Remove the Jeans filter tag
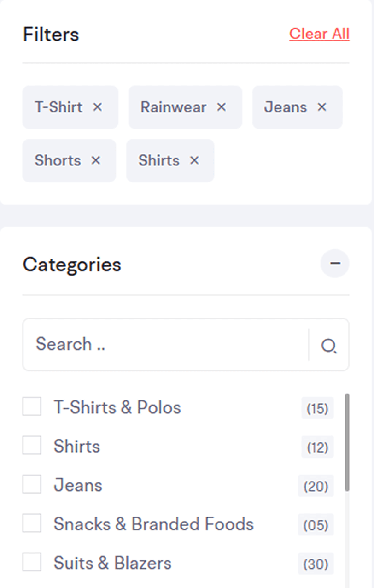The width and height of the screenshot is (374, 588). pyautogui.click(x=322, y=107)
